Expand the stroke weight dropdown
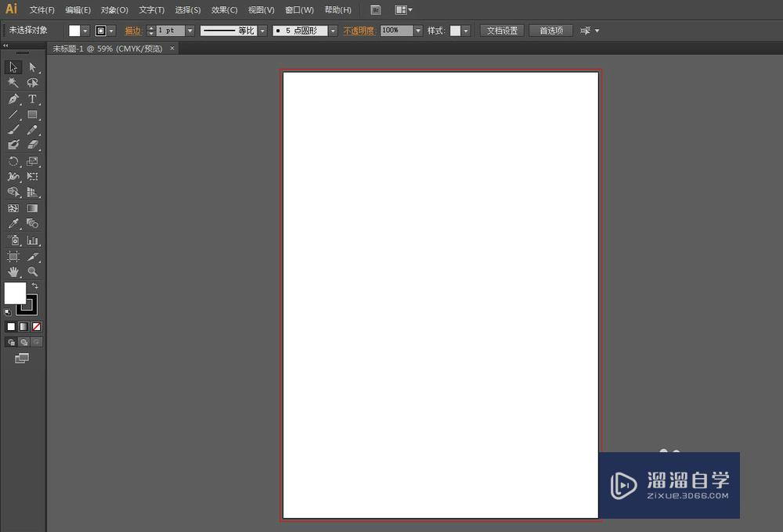The image size is (783, 532). point(189,31)
